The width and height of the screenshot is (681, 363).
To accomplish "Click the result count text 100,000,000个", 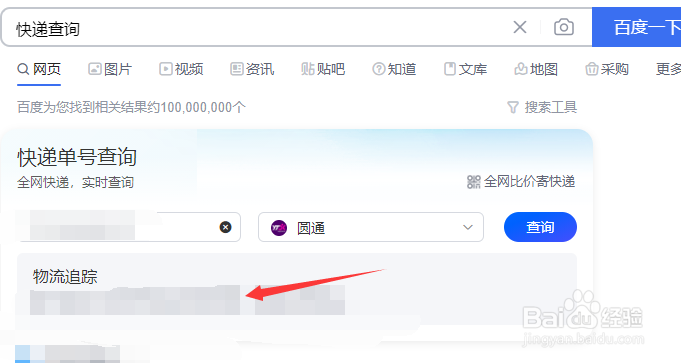I will tap(203, 107).
